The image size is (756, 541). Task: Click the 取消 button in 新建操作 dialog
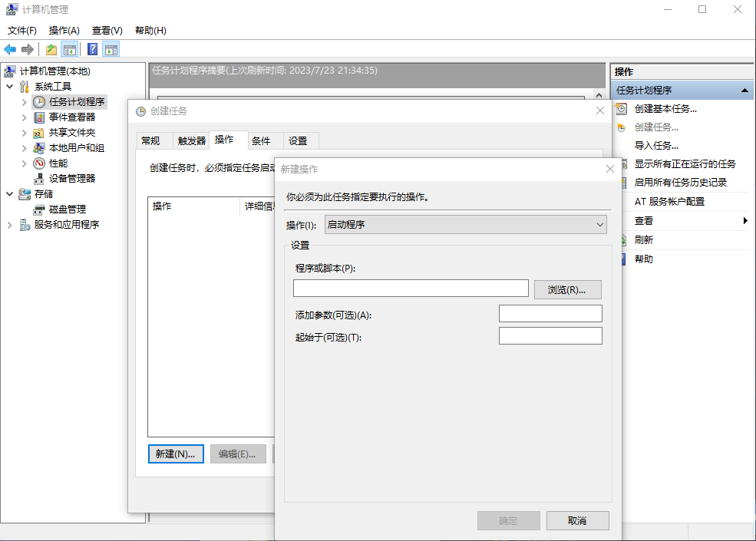coord(577,520)
